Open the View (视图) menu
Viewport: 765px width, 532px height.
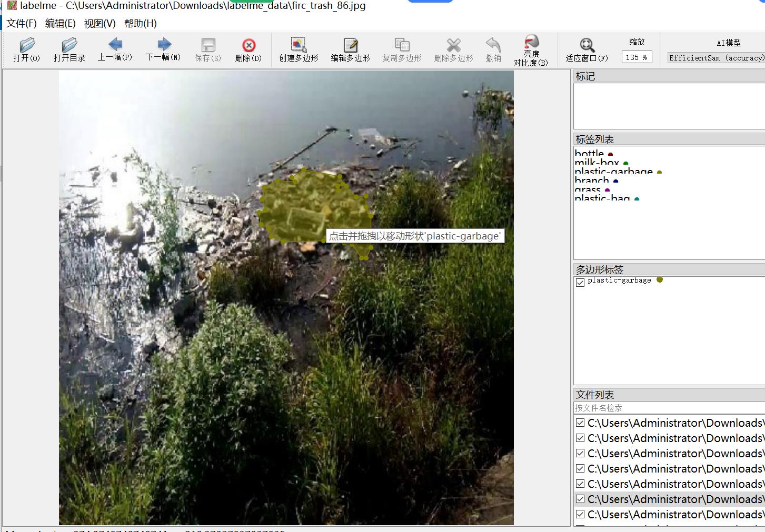pos(100,24)
